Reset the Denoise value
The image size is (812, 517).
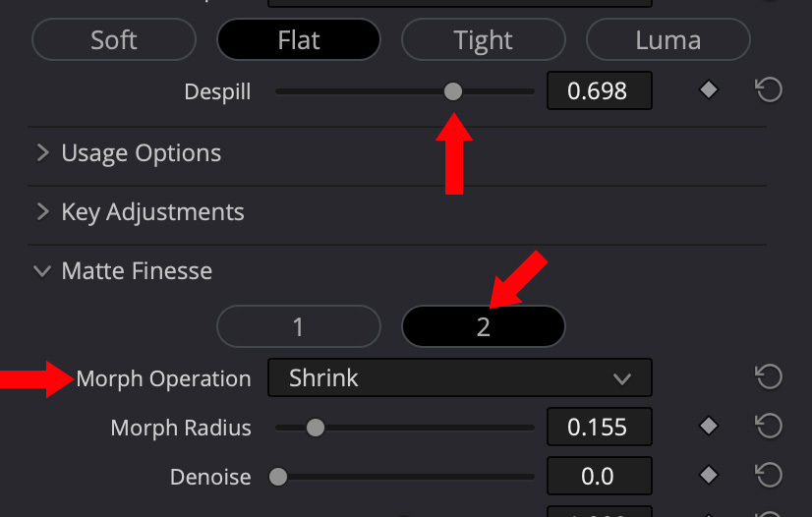point(768,476)
